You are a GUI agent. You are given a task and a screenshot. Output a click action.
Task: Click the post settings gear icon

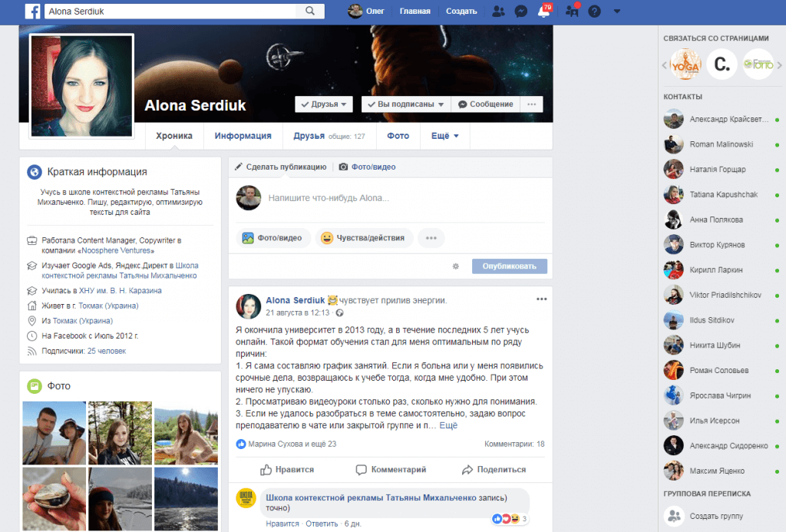tap(455, 266)
